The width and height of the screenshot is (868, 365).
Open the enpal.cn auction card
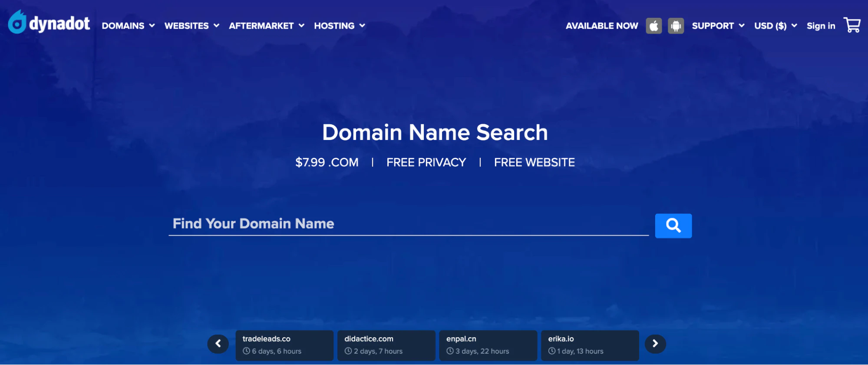488,345
